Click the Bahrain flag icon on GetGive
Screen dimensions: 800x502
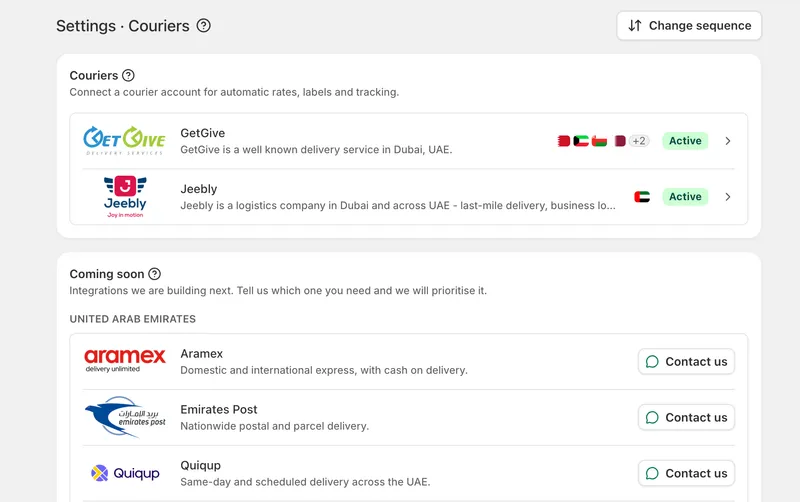(564, 141)
